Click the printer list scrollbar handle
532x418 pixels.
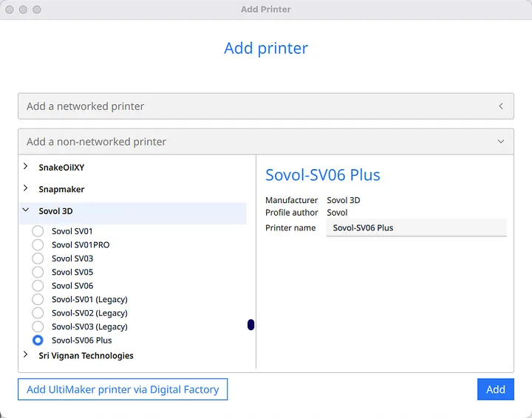point(250,325)
